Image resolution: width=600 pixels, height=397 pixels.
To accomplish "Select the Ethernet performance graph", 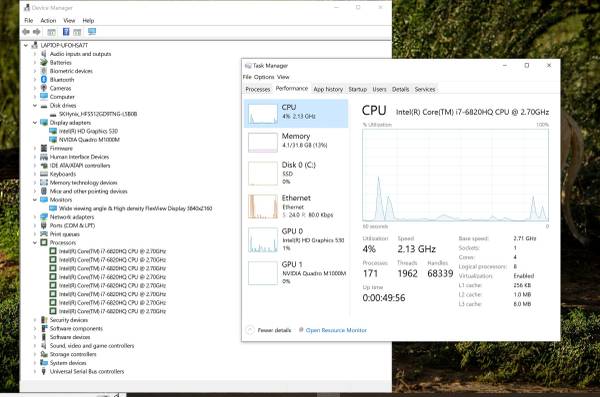I will (x=263, y=206).
